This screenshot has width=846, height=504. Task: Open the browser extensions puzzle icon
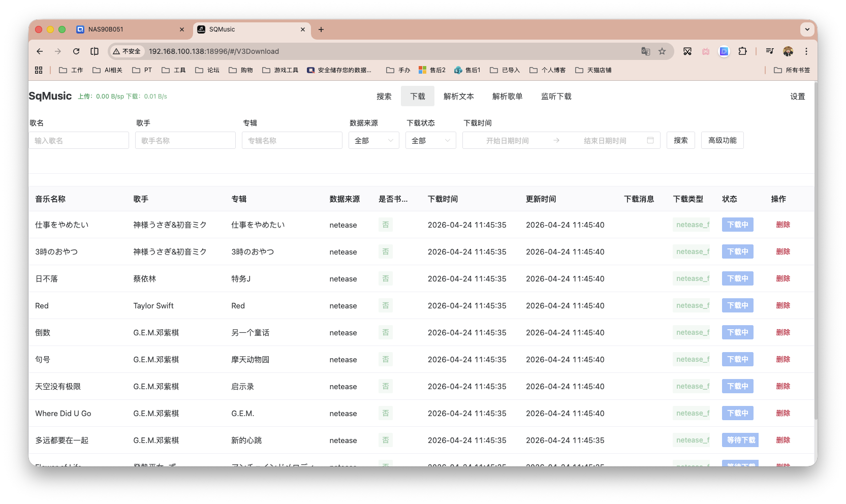[x=742, y=51]
